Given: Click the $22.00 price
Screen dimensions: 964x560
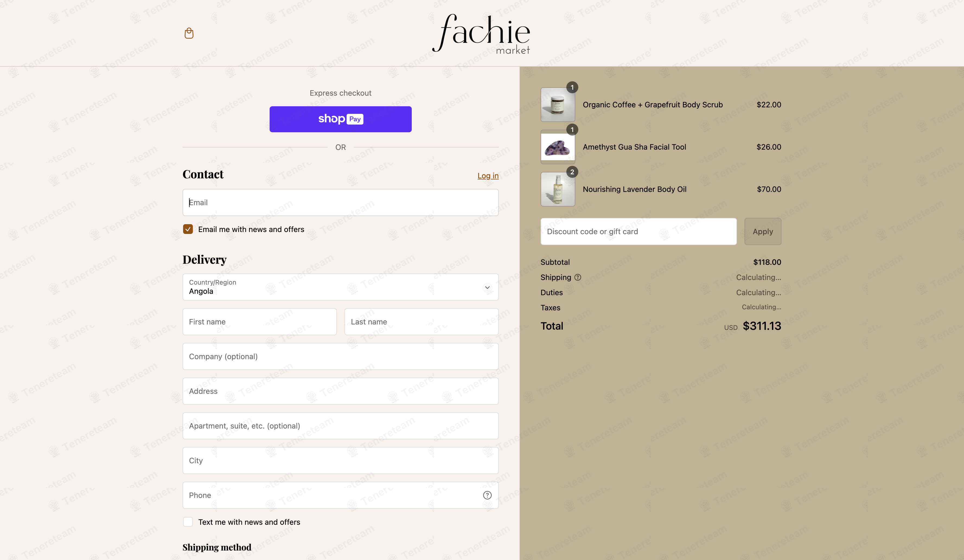Looking at the screenshot, I should pos(768,105).
